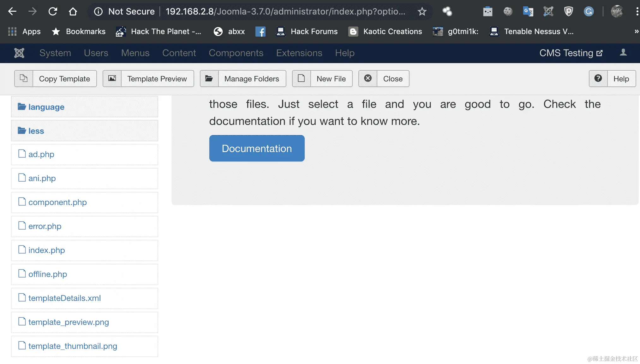
Task: Click the Close button's X icon
Action: [x=368, y=78]
